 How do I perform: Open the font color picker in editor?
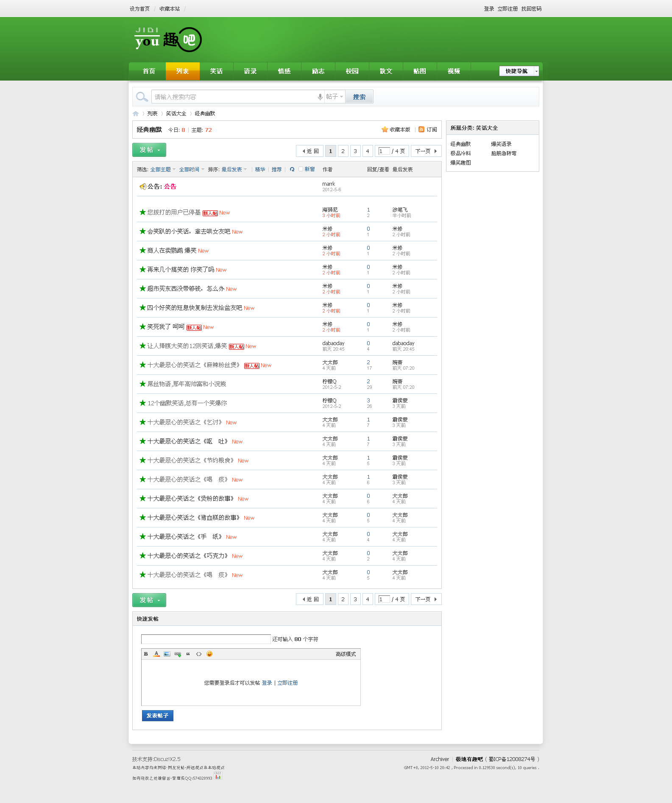(x=156, y=654)
